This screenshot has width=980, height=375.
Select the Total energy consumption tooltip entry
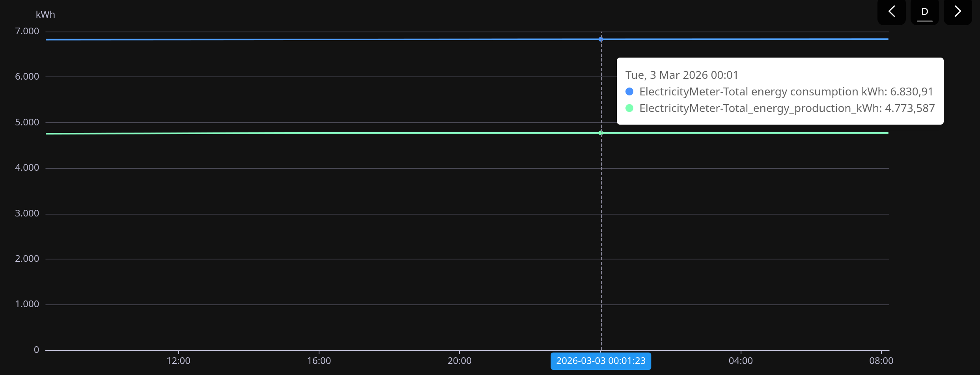click(786, 92)
